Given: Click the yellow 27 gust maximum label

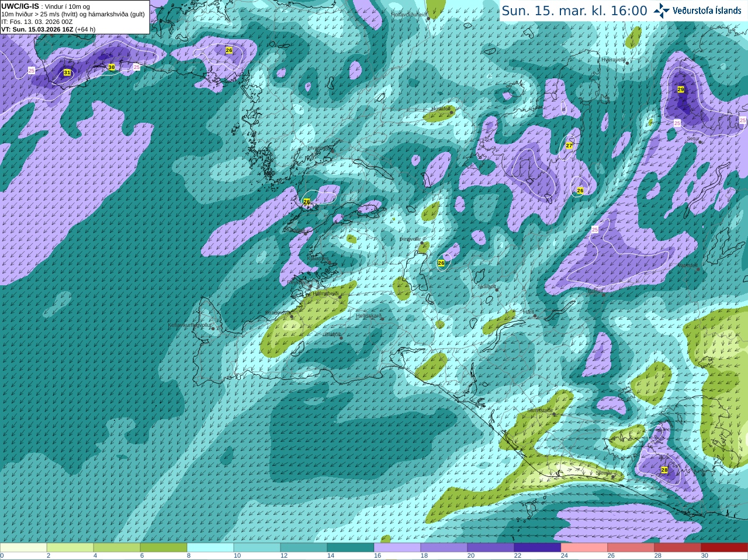Looking at the screenshot, I should (569, 146).
